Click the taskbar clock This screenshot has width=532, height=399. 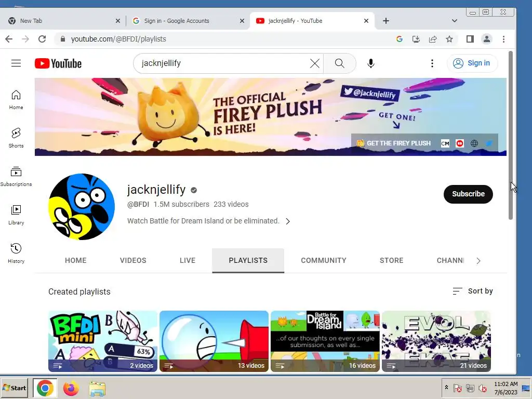tap(506, 388)
